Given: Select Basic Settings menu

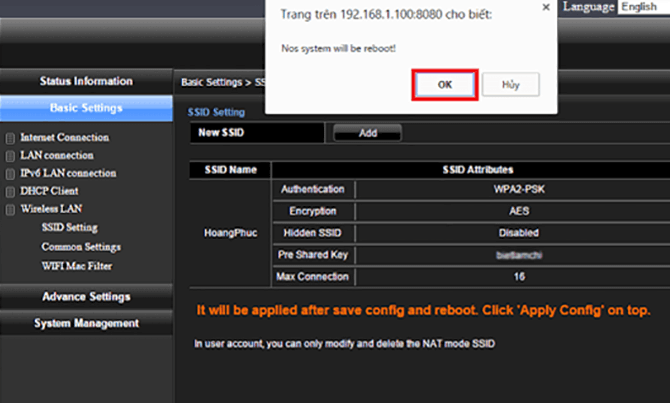Looking at the screenshot, I should coord(86,108).
